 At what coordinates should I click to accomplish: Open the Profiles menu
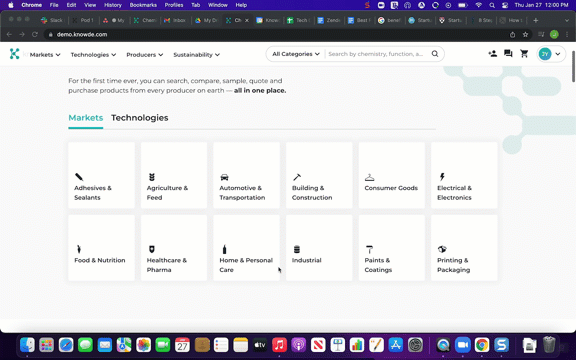(x=174, y=5)
